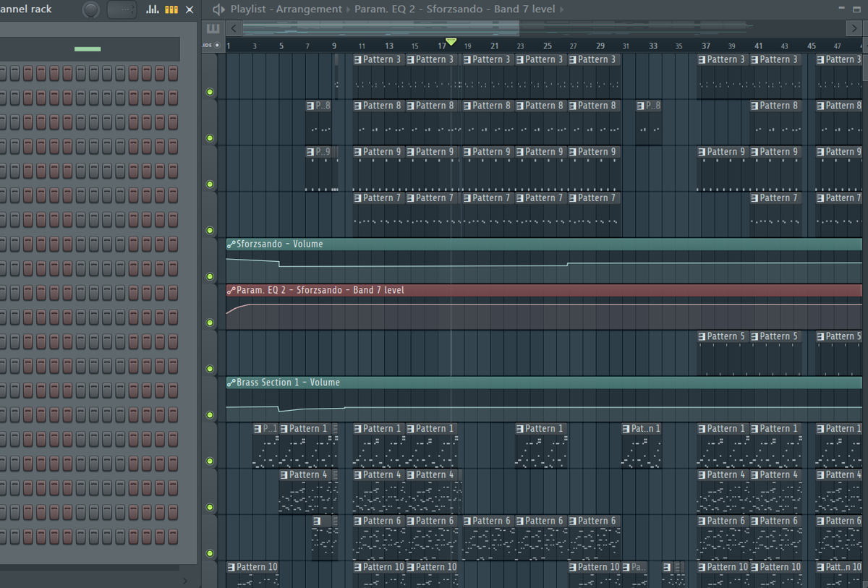Open the clip menu icon of Pattern 1 at bar 23
868x588 pixels.
tap(521, 429)
